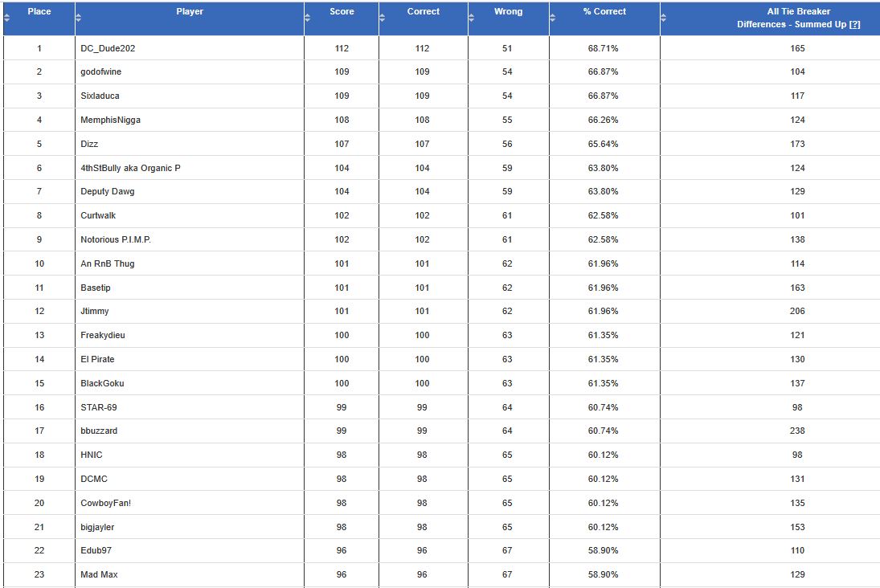The width and height of the screenshot is (880, 588).
Task: Sort table by Player header text
Action: click(x=190, y=11)
